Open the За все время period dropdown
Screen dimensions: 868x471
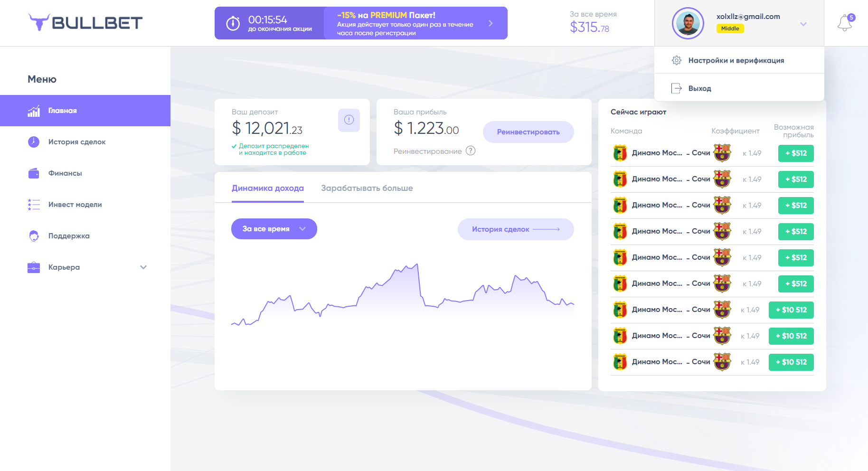[274, 229]
